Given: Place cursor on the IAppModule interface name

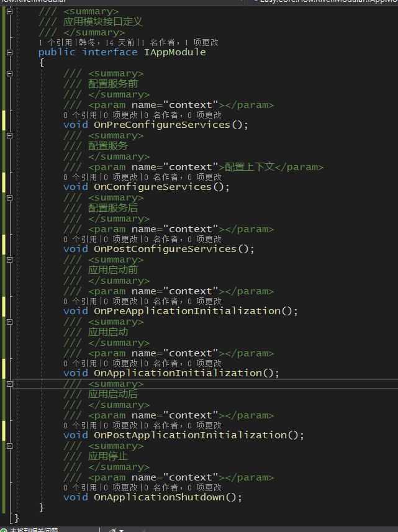Looking at the screenshot, I should tap(174, 53).
